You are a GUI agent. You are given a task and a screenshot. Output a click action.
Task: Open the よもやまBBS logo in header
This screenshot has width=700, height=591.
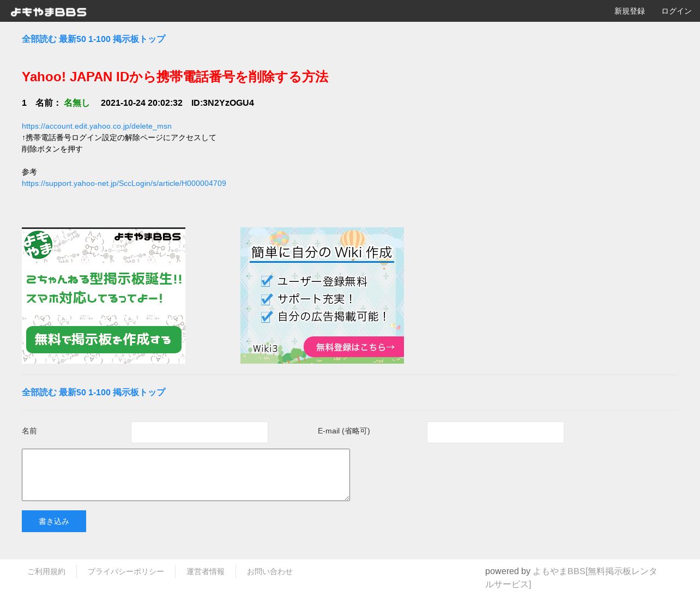click(49, 11)
